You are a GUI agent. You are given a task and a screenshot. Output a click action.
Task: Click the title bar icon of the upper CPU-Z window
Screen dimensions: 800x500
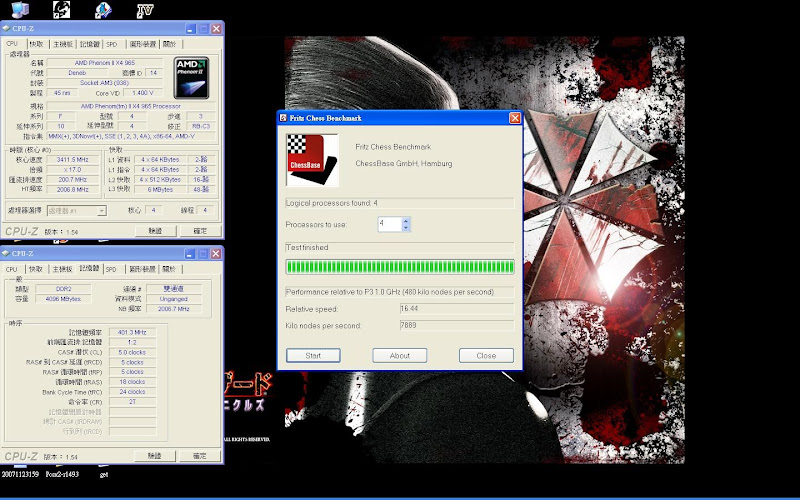[6, 28]
